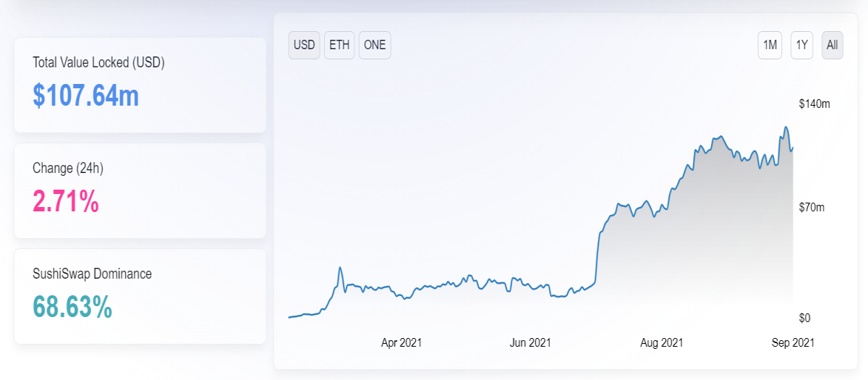
Task: Switch chart denomination to ETH
Action: pos(339,45)
